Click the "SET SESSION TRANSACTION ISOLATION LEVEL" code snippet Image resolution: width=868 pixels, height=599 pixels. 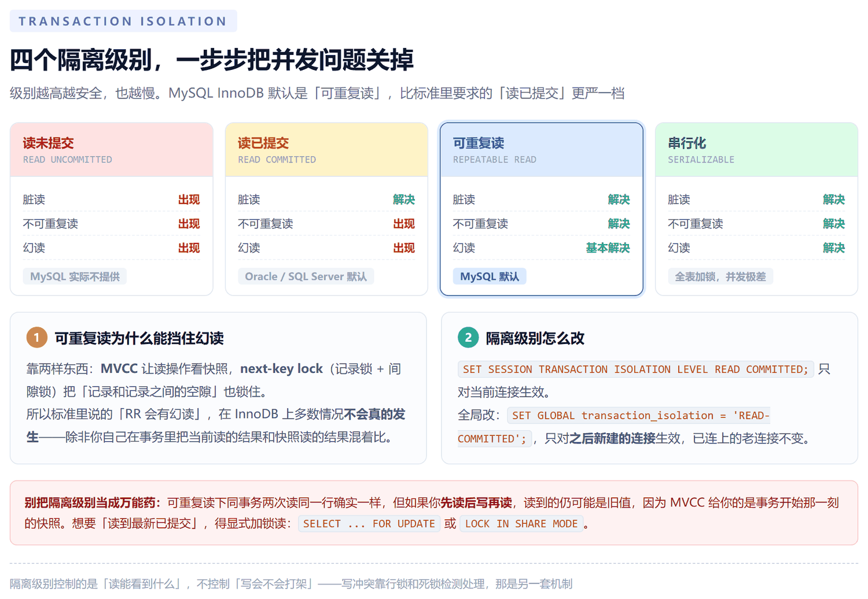click(636, 369)
